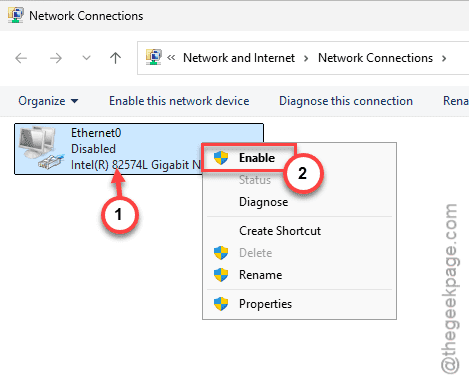Viewport: 469px width, 387px height.
Task: Choose Diagnose in the context menu
Action: [x=263, y=202]
